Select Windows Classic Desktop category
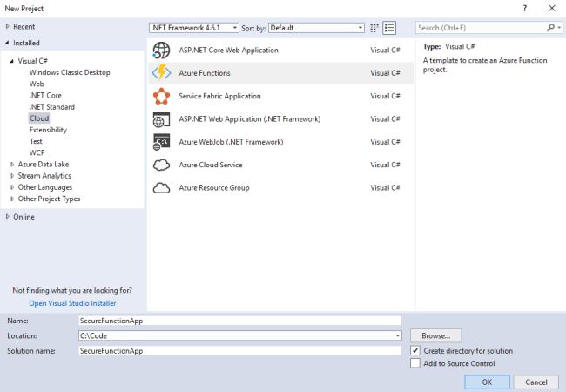The height and width of the screenshot is (392, 566). coord(70,72)
